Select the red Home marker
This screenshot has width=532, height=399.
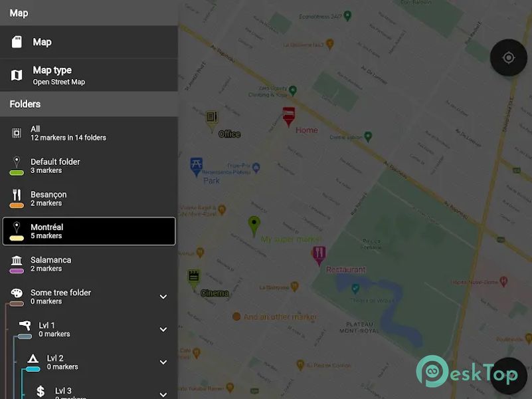pyautogui.click(x=289, y=116)
